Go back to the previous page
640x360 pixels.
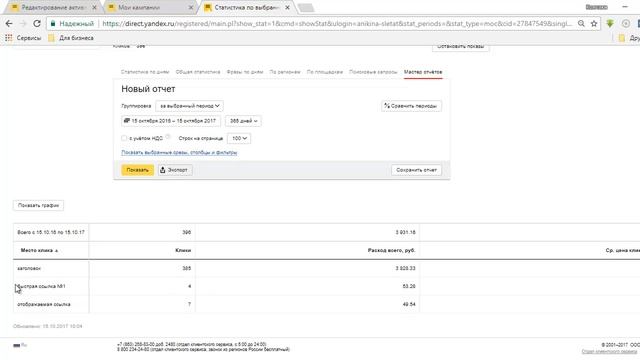click(x=9, y=24)
